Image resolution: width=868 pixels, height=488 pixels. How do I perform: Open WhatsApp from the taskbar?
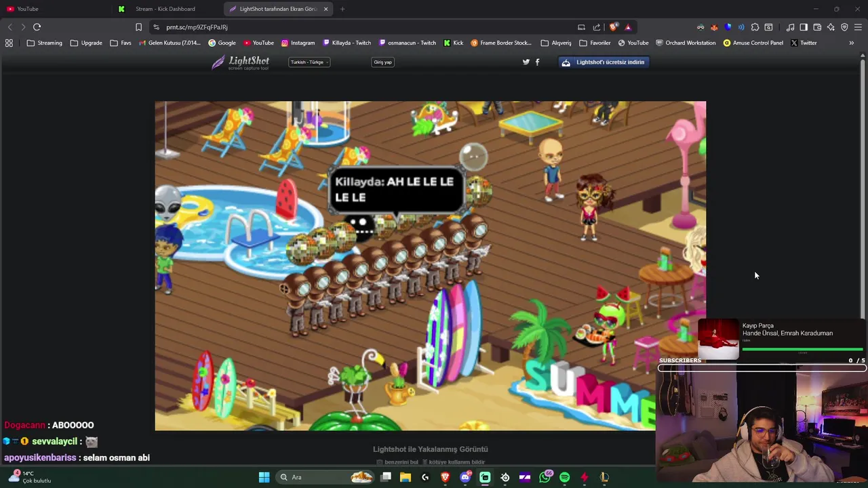click(545, 477)
